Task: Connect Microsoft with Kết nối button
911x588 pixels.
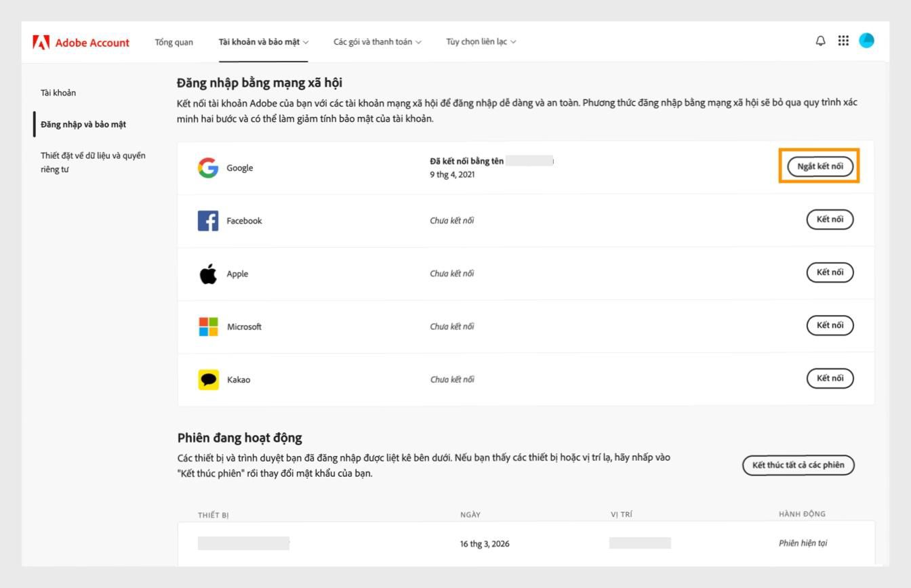Action: click(x=830, y=325)
